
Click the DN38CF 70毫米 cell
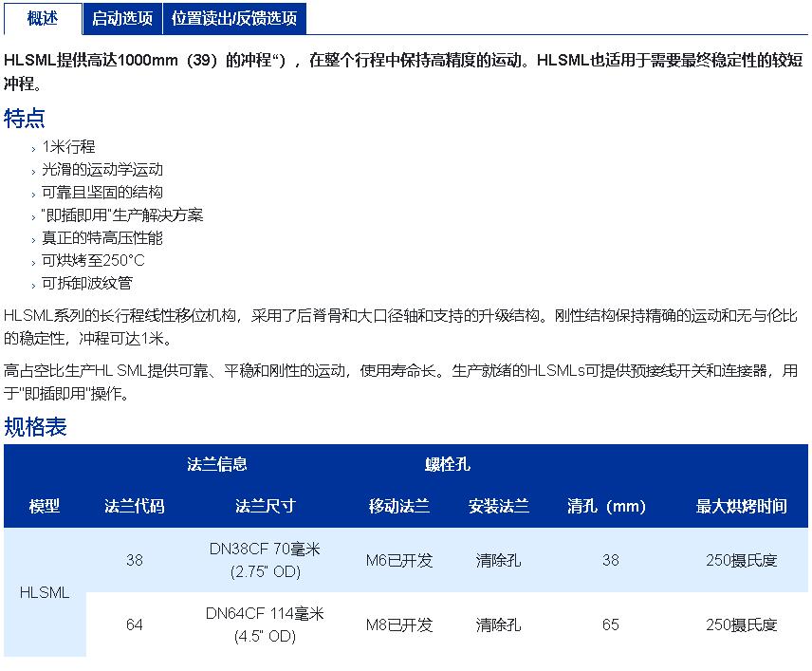(x=266, y=560)
